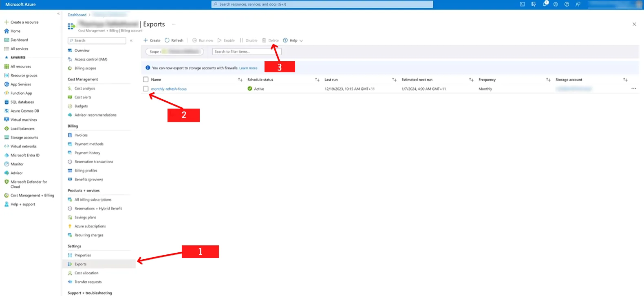Sort by Storage account column

click(625, 80)
